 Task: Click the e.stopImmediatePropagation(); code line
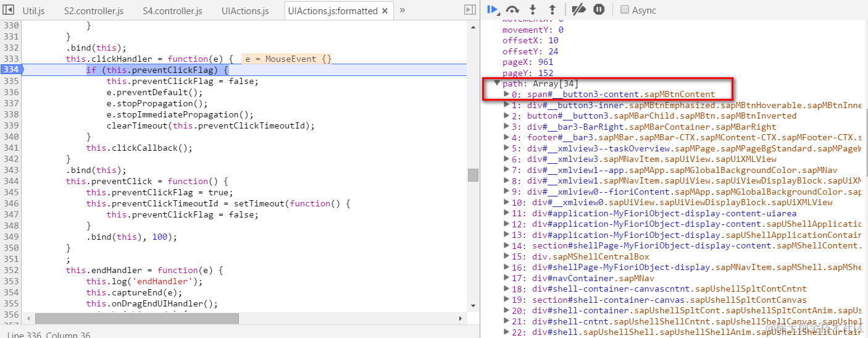coord(180,114)
